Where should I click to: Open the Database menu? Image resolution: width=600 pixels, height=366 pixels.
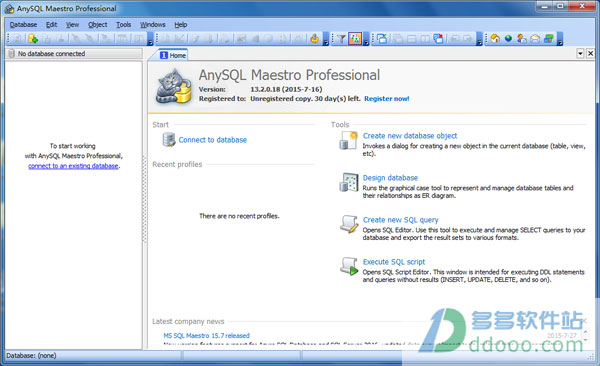23,25
